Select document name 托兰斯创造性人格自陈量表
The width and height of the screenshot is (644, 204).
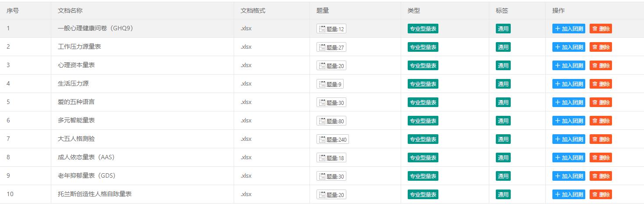click(x=95, y=194)
